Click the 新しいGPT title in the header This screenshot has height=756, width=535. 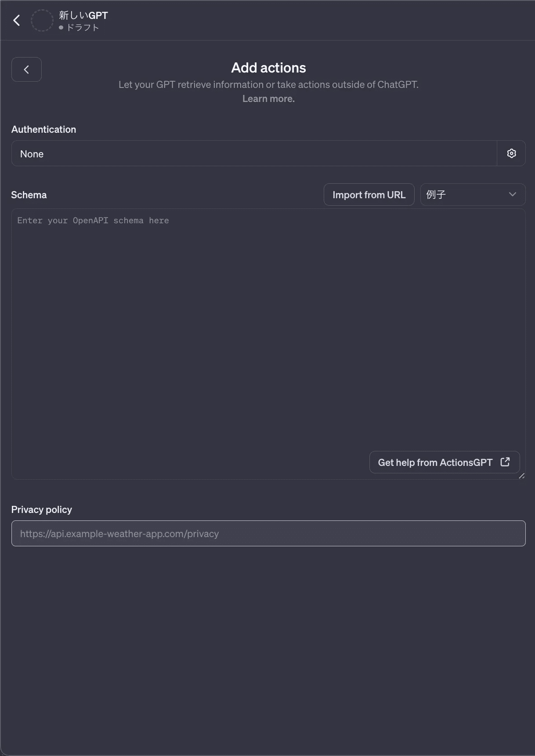(83, 15)
